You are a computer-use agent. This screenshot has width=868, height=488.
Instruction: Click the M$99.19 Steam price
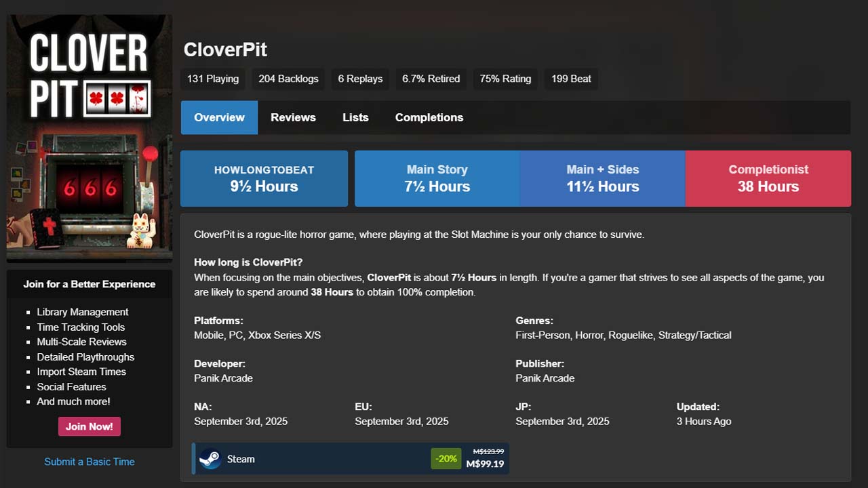tap(485, 464)
